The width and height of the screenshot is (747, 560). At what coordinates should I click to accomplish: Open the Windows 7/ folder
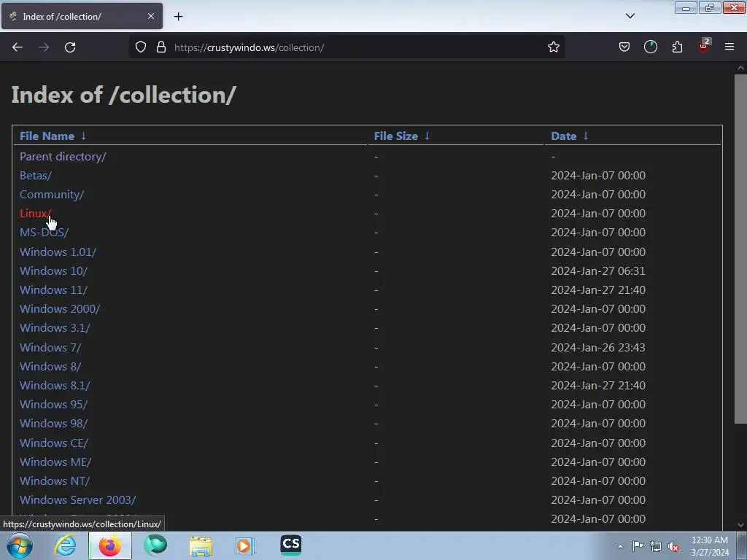point(50,348)
